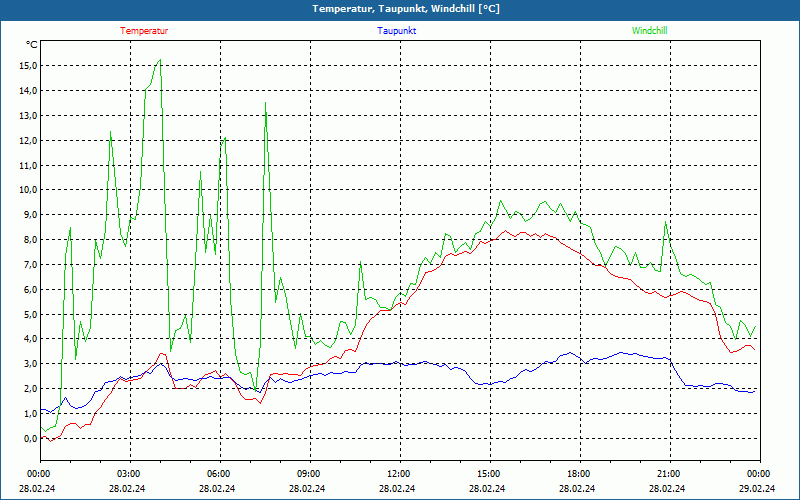The width and height of the screenshot is (800, 500).
Task: Click the 5,0 y-axis value label
Action: pyautogui.click(x=30, y=314)
